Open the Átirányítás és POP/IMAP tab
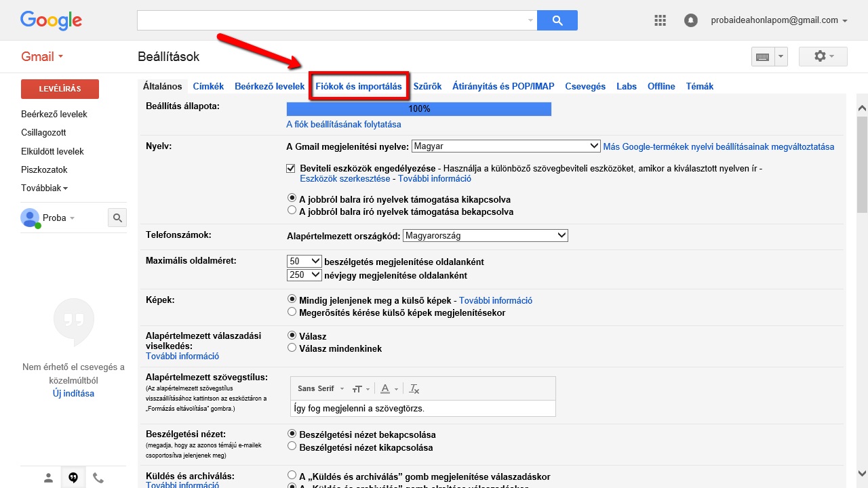868x488 pixels. click(x=503, y=86)
